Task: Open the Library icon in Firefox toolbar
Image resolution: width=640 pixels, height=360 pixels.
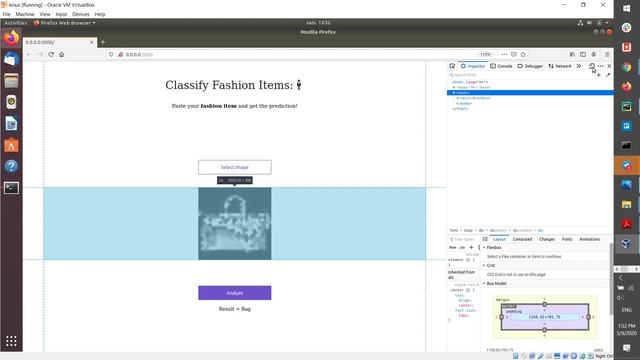Action: pos(572,54)
